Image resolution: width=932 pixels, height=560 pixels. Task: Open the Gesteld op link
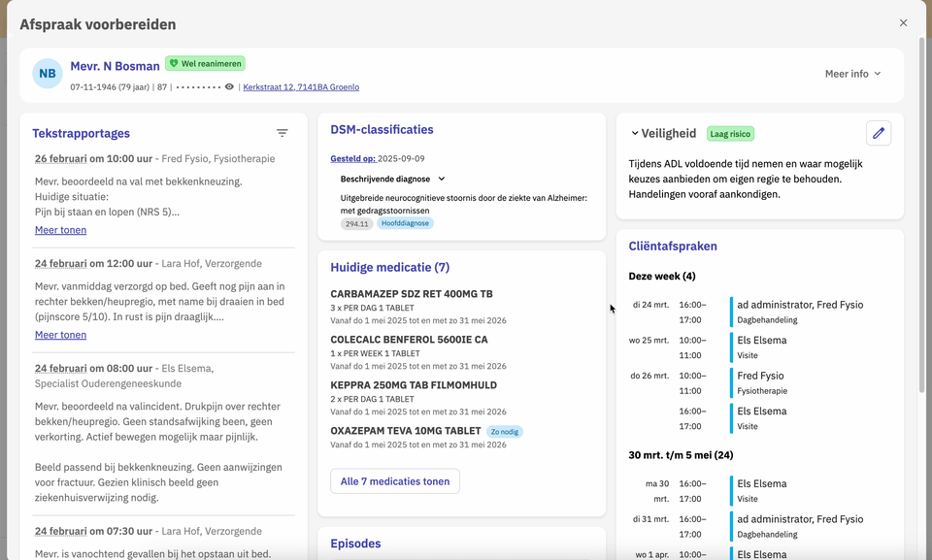(353, 159)
